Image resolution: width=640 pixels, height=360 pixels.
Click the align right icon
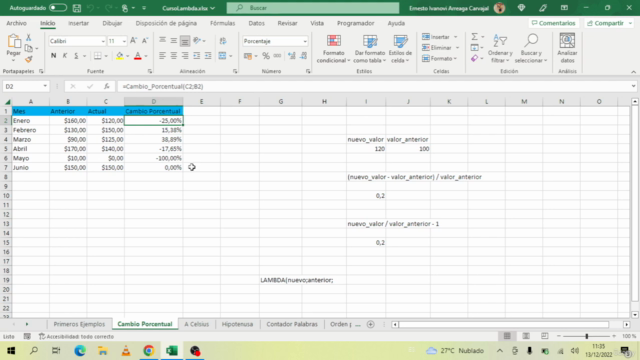click(185, 56)
